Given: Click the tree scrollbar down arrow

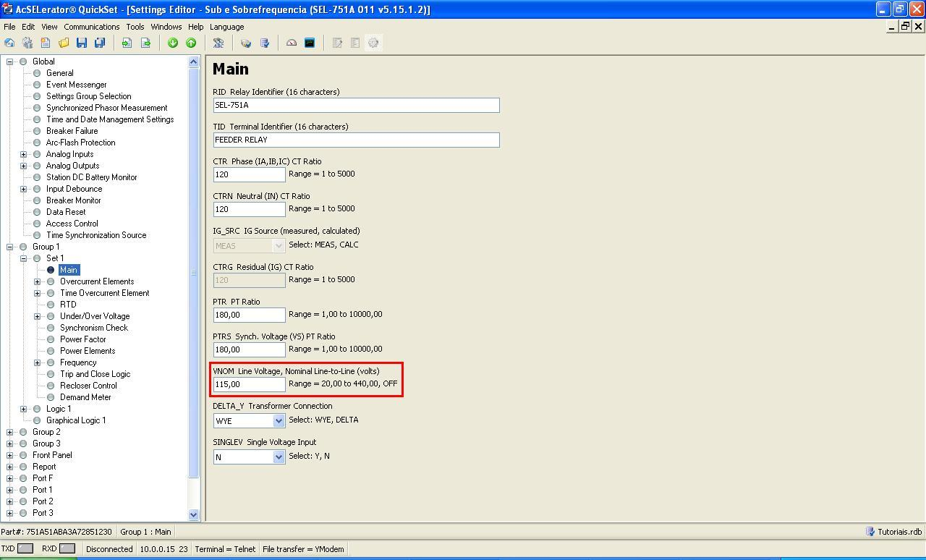Looking at the screenshot, I should point(193,514).
